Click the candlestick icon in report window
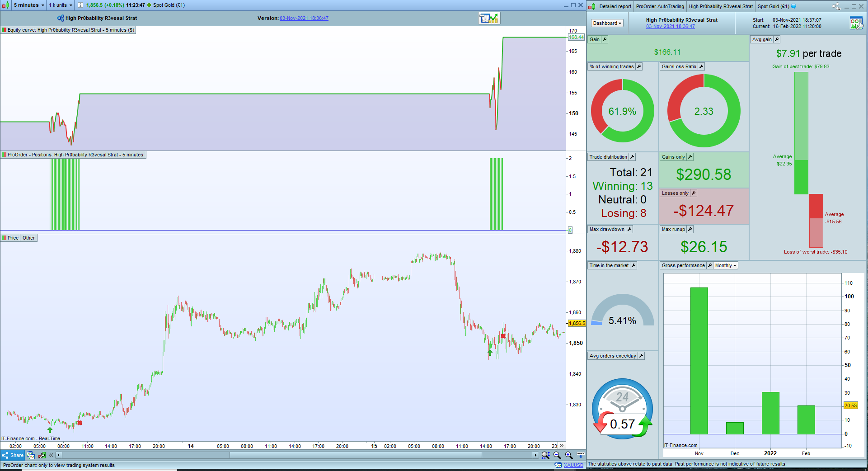 592,6
